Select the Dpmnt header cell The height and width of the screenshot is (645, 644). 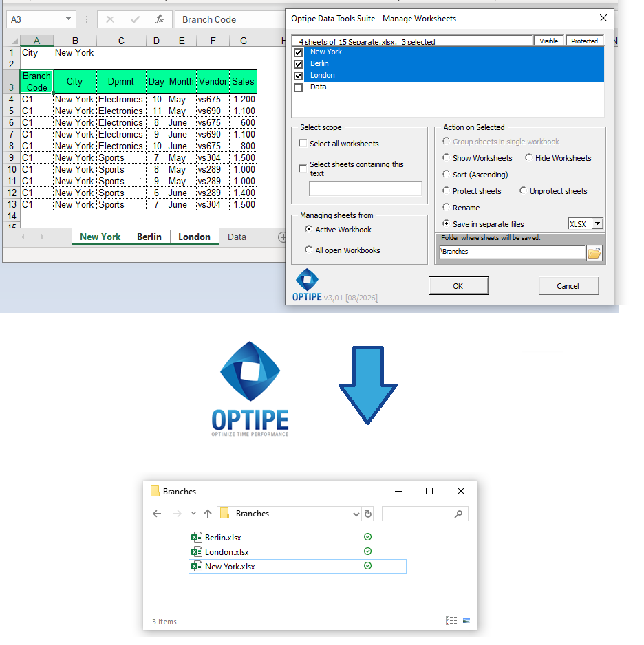(121, 81)
